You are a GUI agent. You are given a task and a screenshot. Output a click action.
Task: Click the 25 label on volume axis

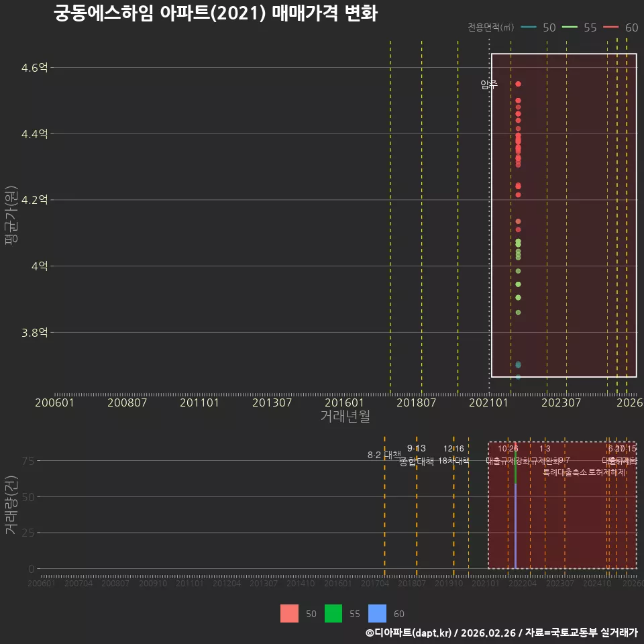coord(28,533)
